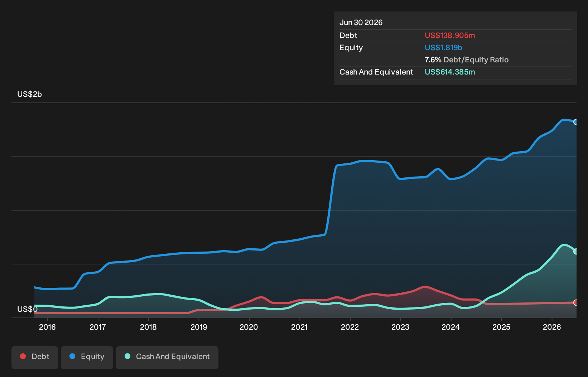Click the 2025 x-axis label

(501, 327)
